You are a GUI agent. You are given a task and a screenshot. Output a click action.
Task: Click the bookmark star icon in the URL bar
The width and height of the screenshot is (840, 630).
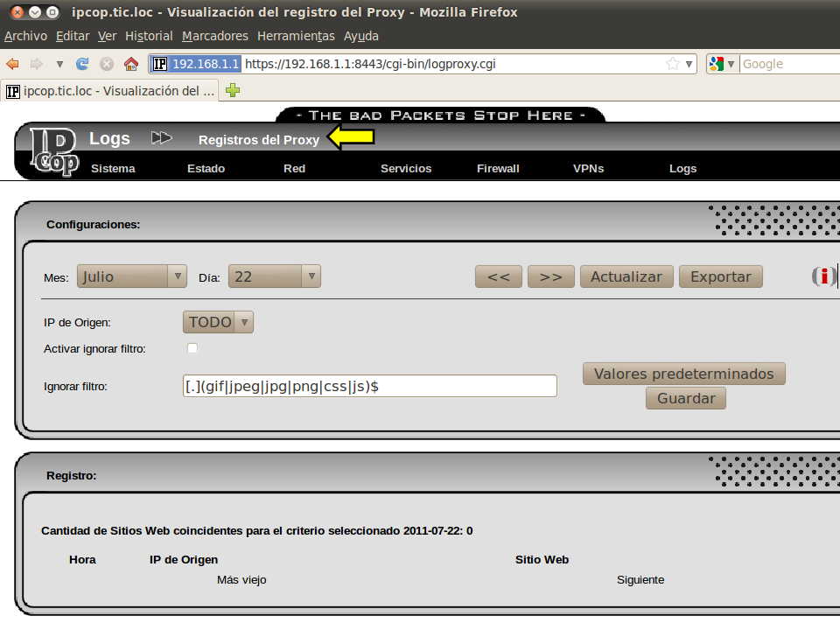click(x=672, y=64)
